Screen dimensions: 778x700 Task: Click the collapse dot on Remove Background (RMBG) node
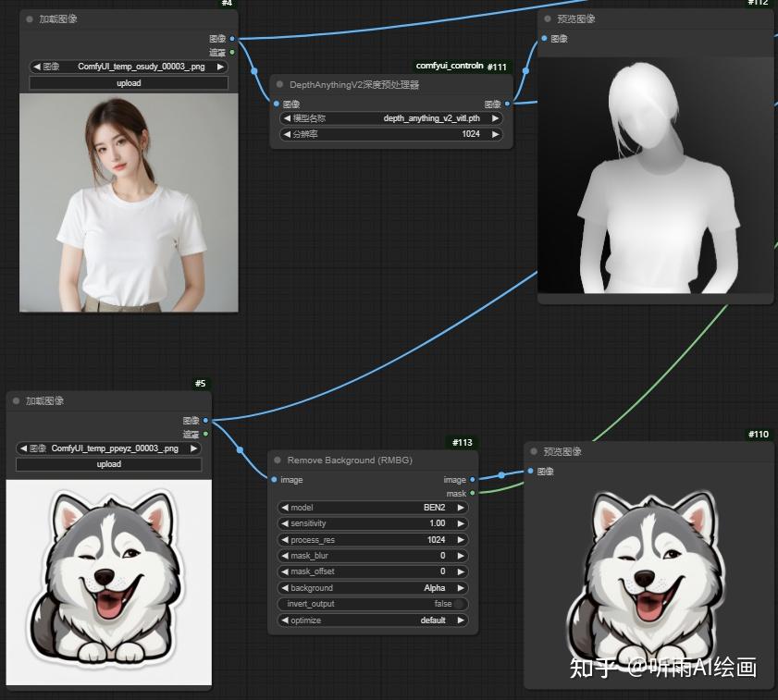(278, 460)
